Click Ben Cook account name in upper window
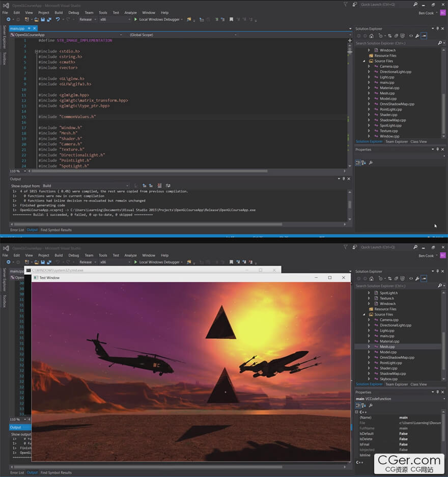The width and height of the screenshot is (448, 477). tap(426, 13)
